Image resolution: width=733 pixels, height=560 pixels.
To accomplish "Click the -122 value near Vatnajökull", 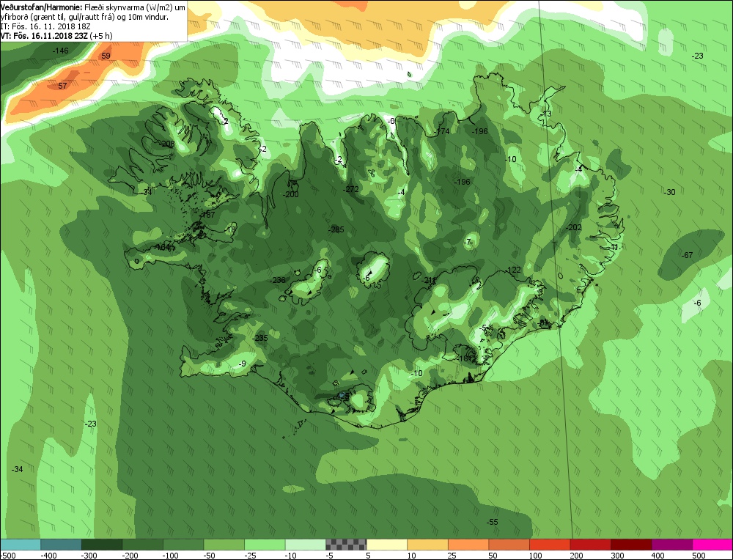I will point(513,270).
